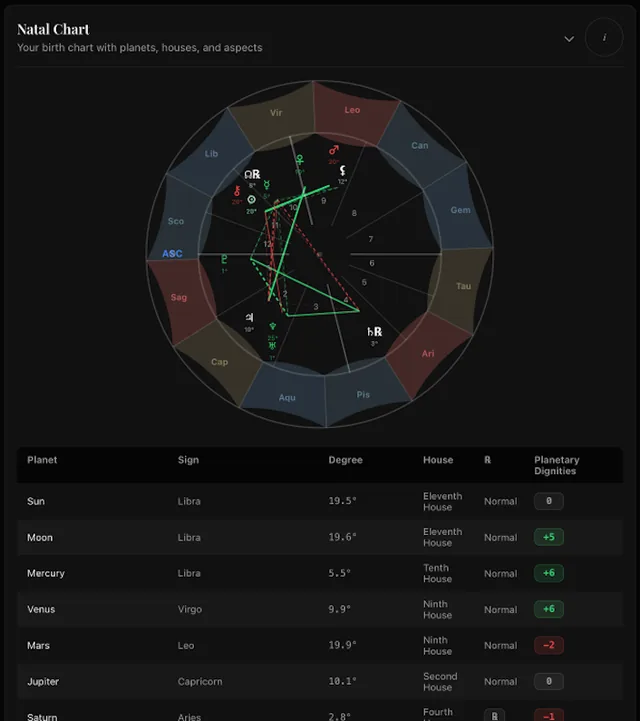Click the Jupiter degree value 10.1°
The height and width of the screenshot is (721, 640).
343,681
